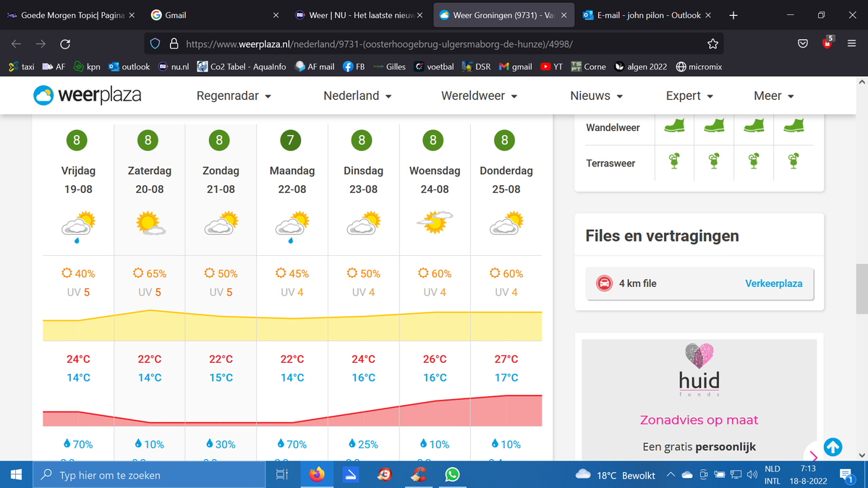Image resolution: width=868 pixels, height=488 pixels.
Task: Select the Maandag 22-08 forecast column
Action: [x=292, y=293]
